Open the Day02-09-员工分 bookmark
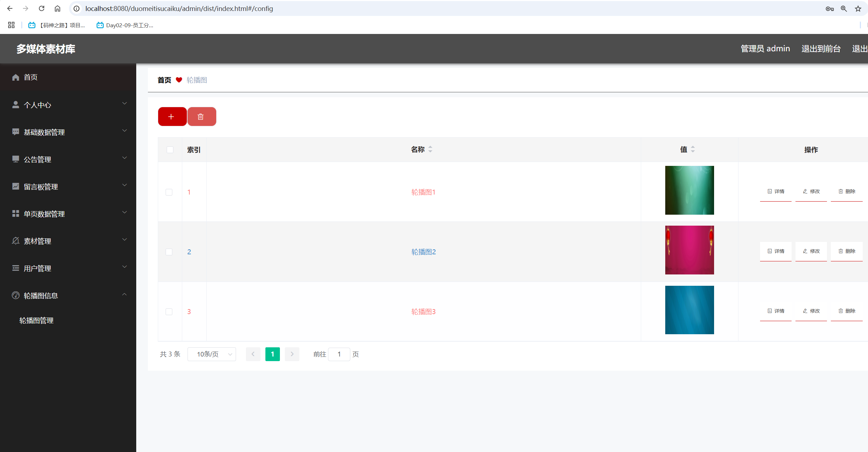The width and height of the screenshot is (868, 452). pyautogui.click(x=125, y=25)
